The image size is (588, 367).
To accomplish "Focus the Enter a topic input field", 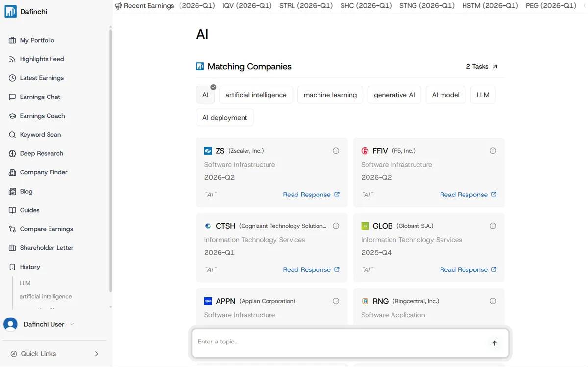I will pyautogui.click(x=340, y=342).
